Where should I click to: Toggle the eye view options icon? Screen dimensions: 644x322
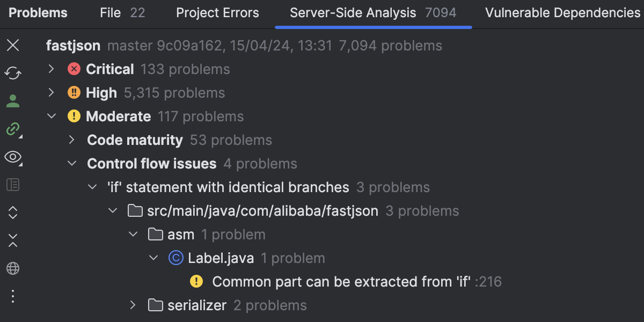tap(13, 157)
